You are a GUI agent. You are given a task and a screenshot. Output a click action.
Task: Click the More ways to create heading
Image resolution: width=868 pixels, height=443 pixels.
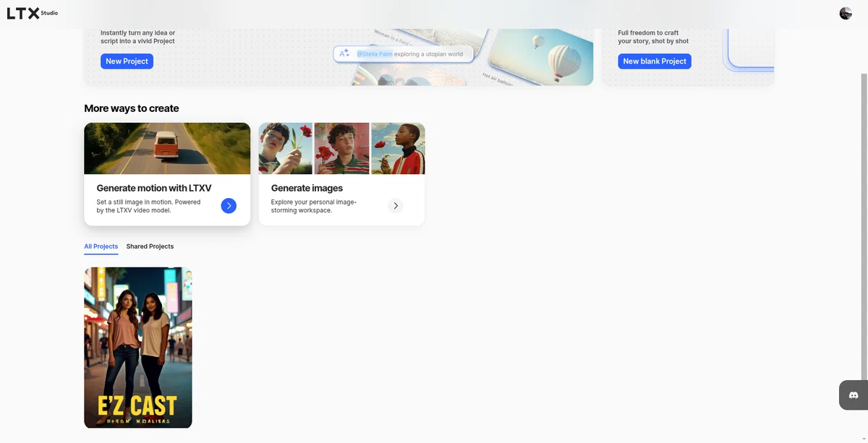point(132,108)
